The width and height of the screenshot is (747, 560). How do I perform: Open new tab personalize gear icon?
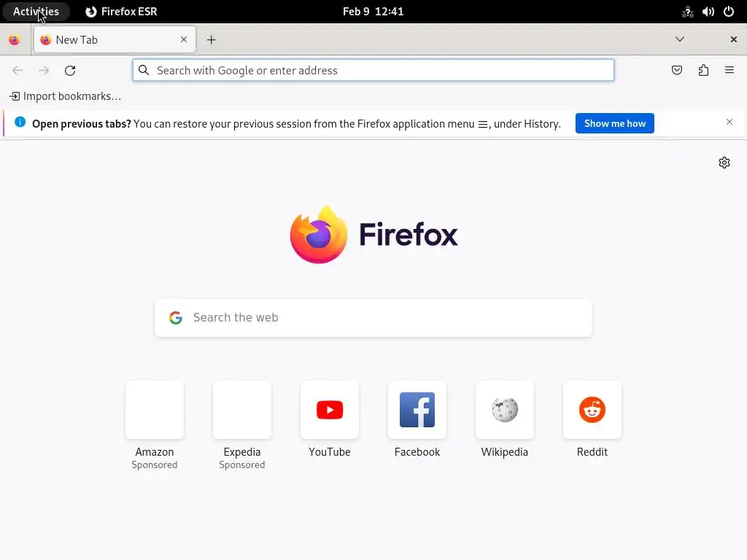click(724, 163)
